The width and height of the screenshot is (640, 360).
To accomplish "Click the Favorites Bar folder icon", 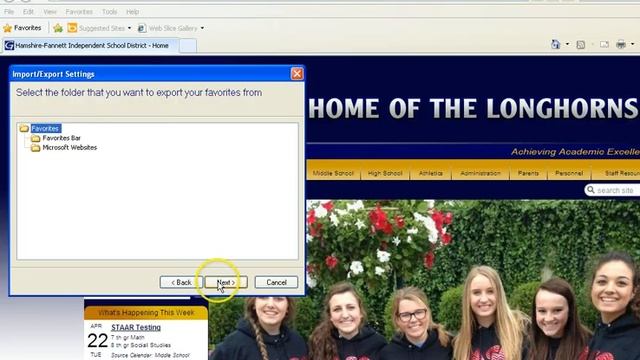I will coord(36,138).
